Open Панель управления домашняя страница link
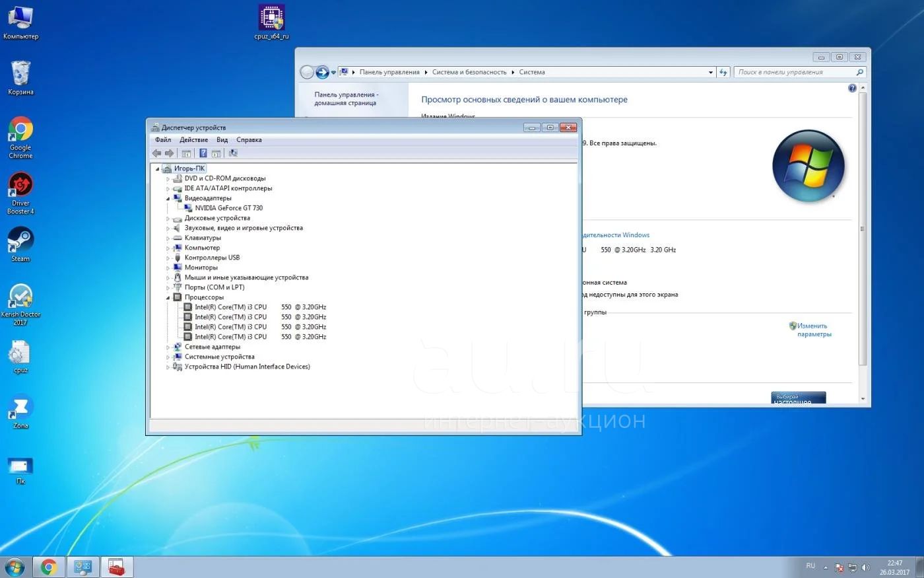Image resolution: width=924 pixels, height=578 pixels. tap(345, 99)
